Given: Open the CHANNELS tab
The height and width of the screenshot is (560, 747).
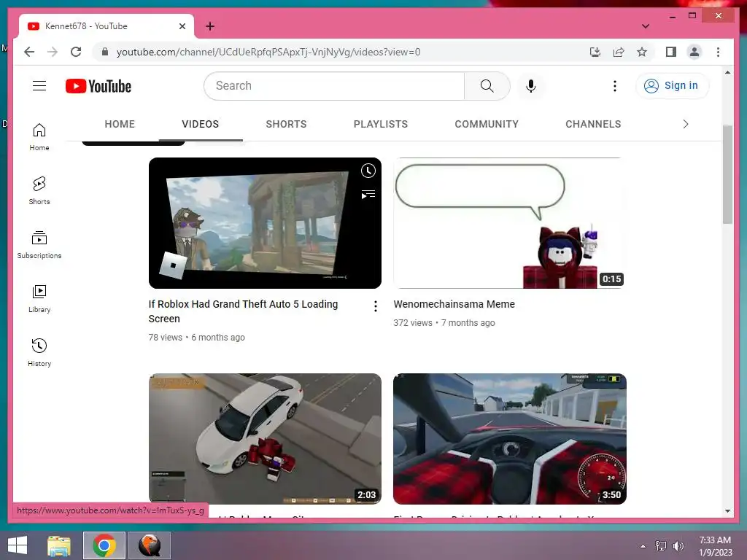Looking at the screenshot, I should pyautogui.click(x=593, y=124).
